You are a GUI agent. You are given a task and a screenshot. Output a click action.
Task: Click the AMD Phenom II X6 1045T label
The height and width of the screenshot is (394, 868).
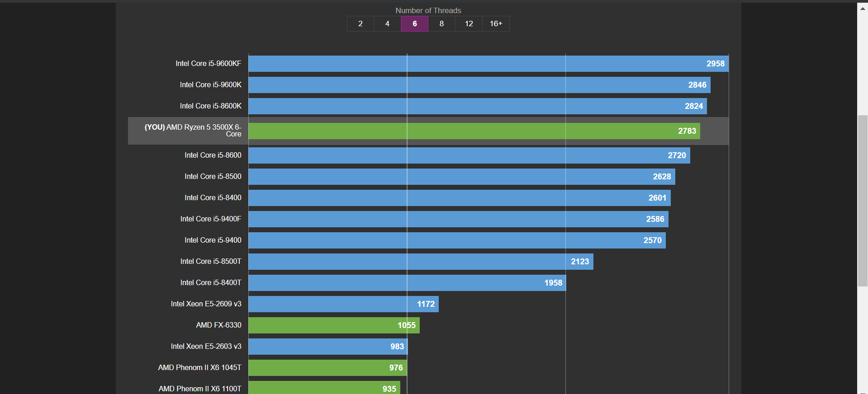pyautogui.click(x=200, y=368)
